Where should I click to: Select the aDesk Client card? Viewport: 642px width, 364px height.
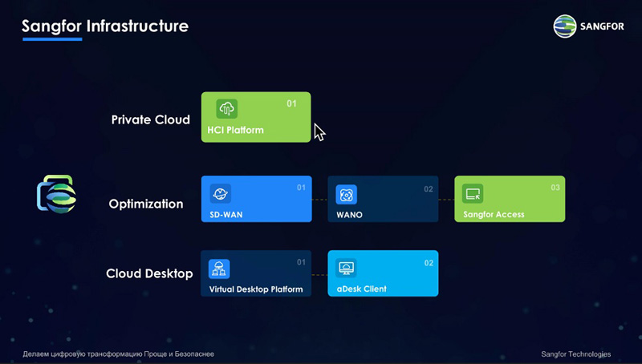pos(384,273)
